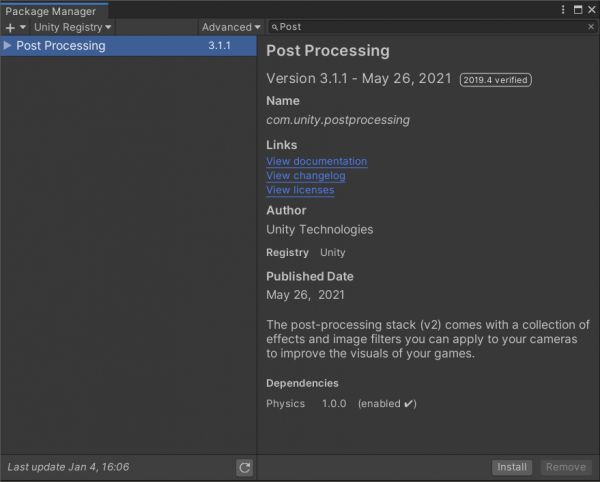Open the Advanced dropdown menu
Viewport: 600px width, 482px height.
click(230, 27)
